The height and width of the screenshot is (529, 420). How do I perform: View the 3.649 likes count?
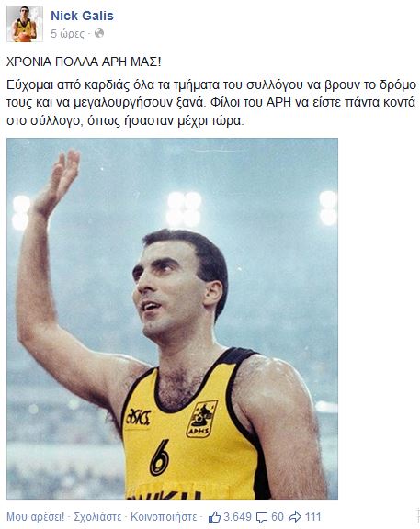[237, 516]
